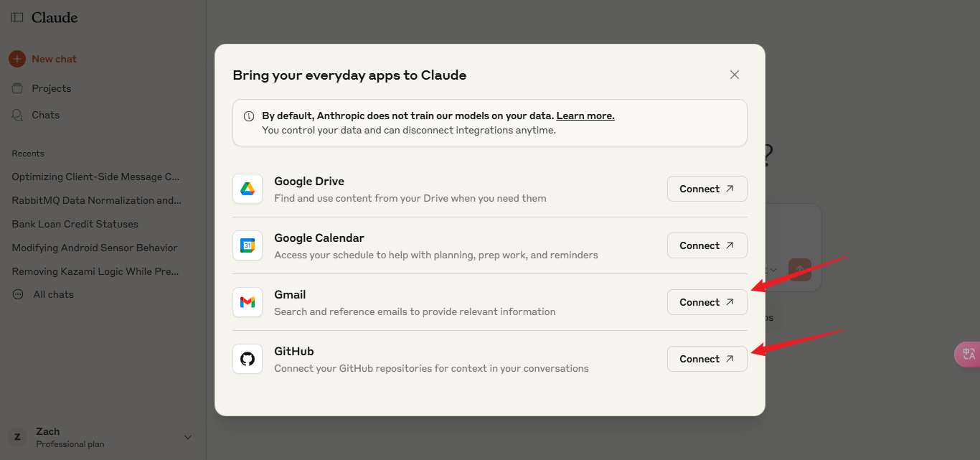Connect the Gmail integration
This screenshot has width=980, height=460.
tap(707, 302)
